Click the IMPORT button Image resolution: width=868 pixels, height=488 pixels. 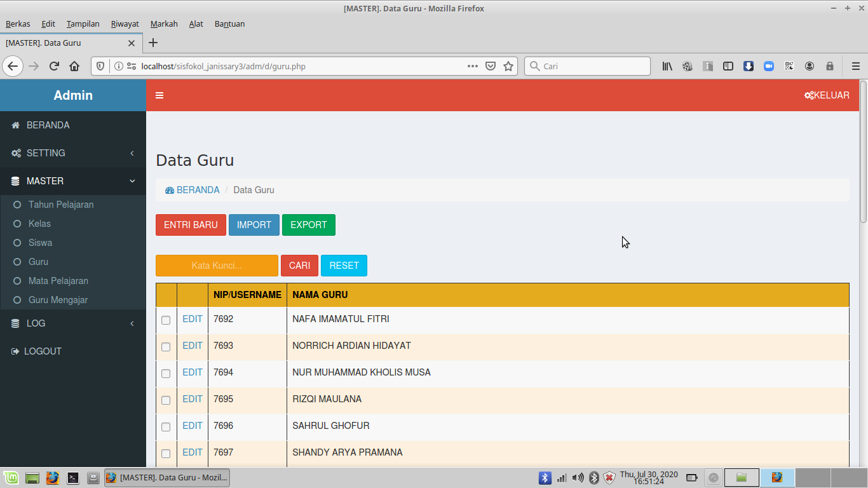point(254,225)
